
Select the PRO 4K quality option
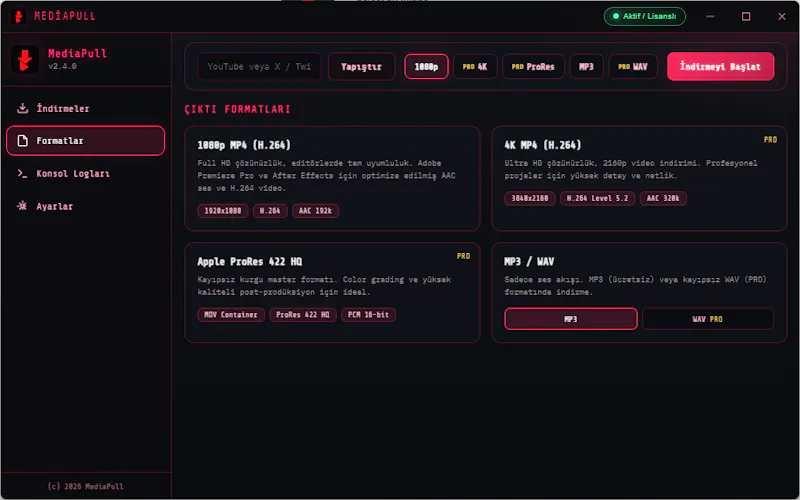tap(475, 66)
